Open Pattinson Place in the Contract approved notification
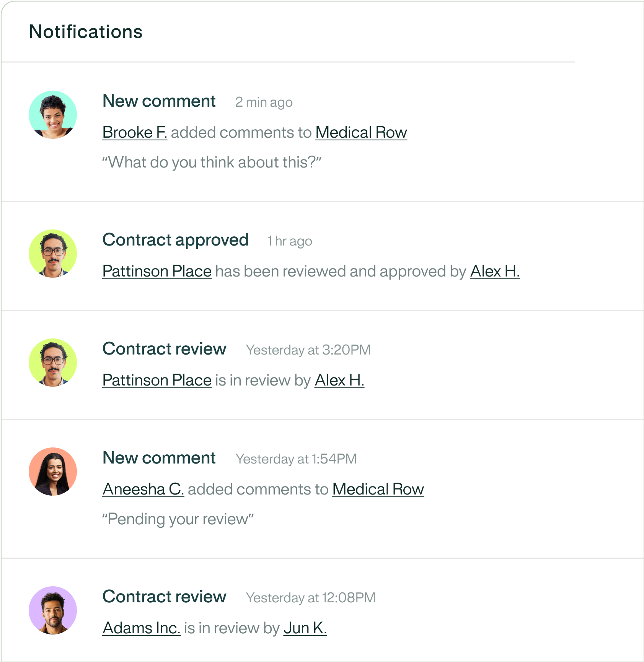The height and width of the screenshot is (662, 644). pyautogui.click(x=157, y=271)
